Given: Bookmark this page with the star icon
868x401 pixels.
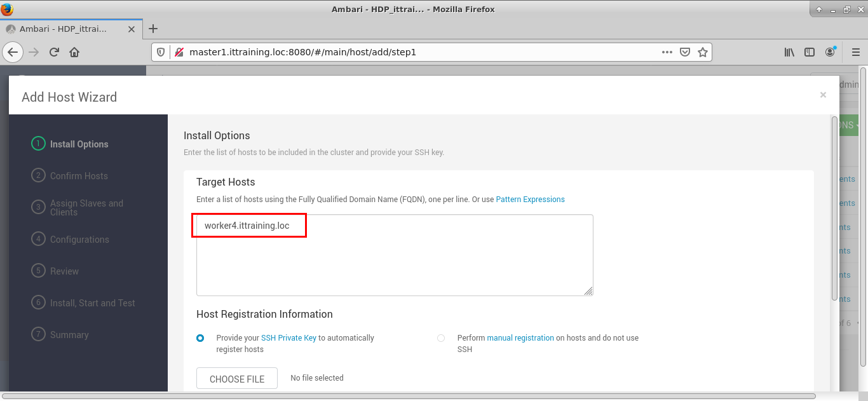Looking at the screenshot, I should coord(702,52).
